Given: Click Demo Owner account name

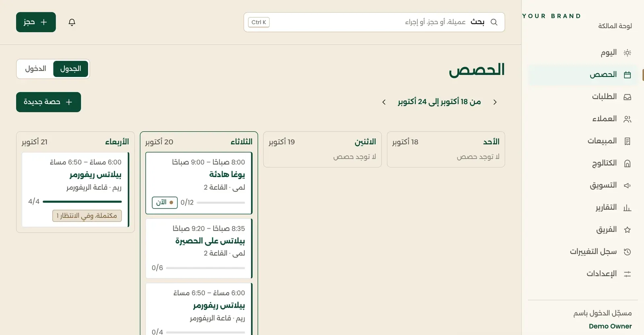Looking at the screenshot, I should tap(610, 326).
